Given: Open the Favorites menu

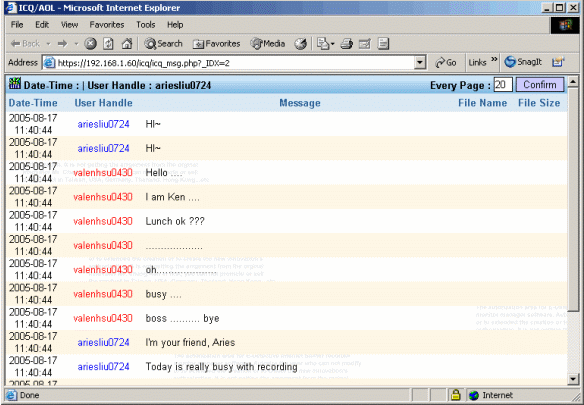Looking at the screenshot, I should point(107,25).
